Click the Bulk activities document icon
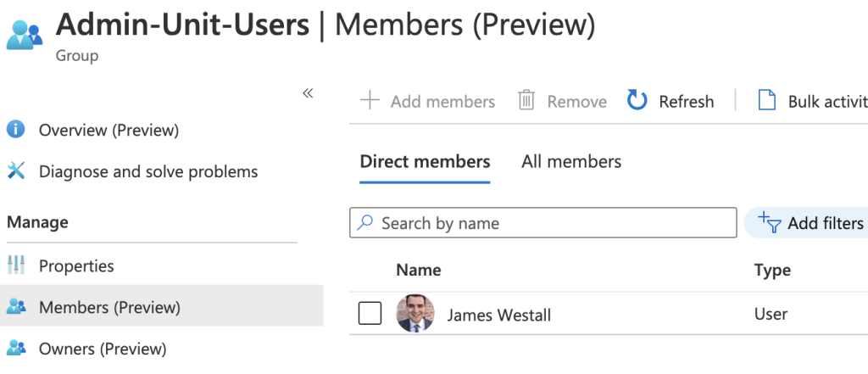The image size is (868, 374). pyautogui.click(x=766, y=101)
